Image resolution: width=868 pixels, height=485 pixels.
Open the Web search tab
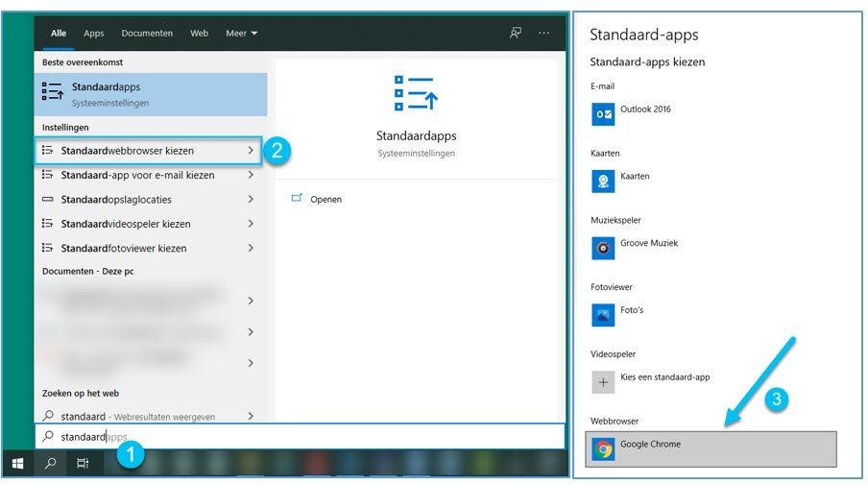(200, 34)
